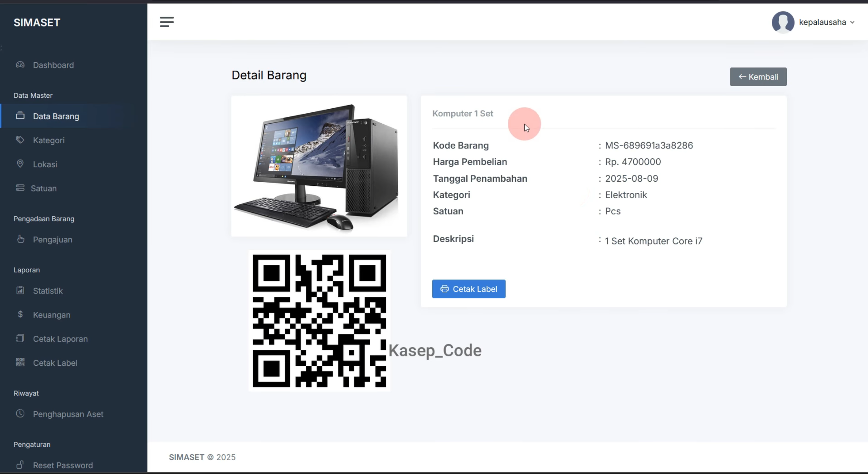The width and height of the screenshot is (868, 474).
Task: Click the date 2025-08-09
Action: coord(631,179)
